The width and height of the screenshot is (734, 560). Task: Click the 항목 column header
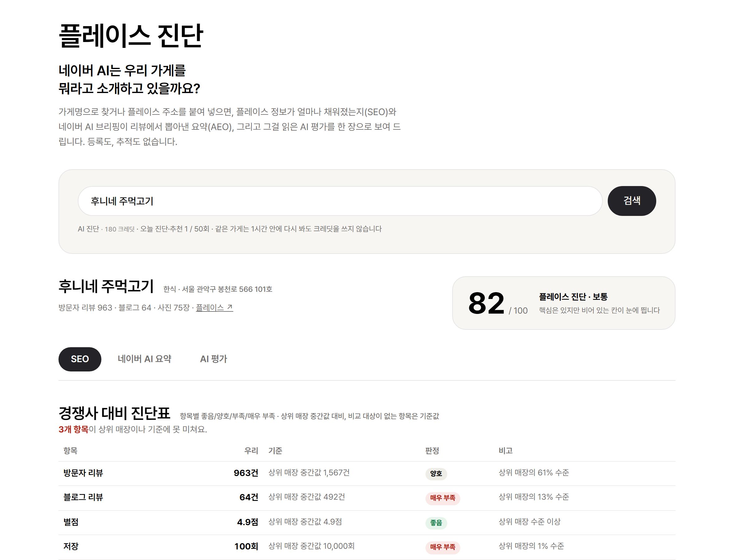tap(70, 451)
